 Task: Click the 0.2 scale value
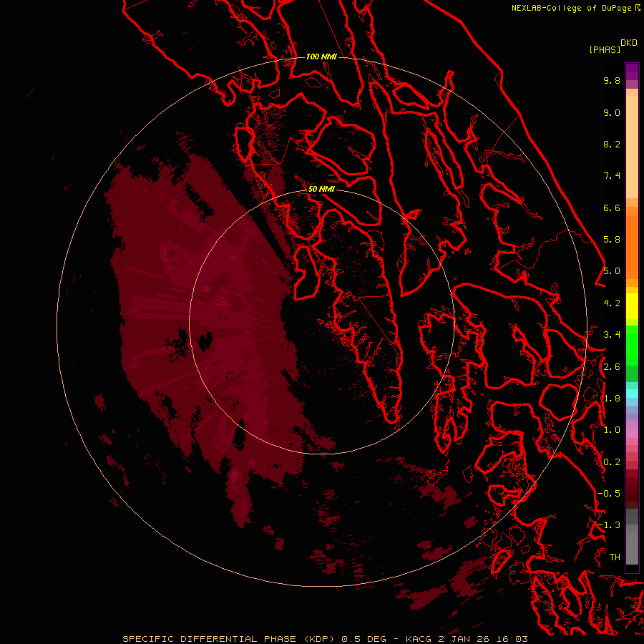tap(612, 462)
